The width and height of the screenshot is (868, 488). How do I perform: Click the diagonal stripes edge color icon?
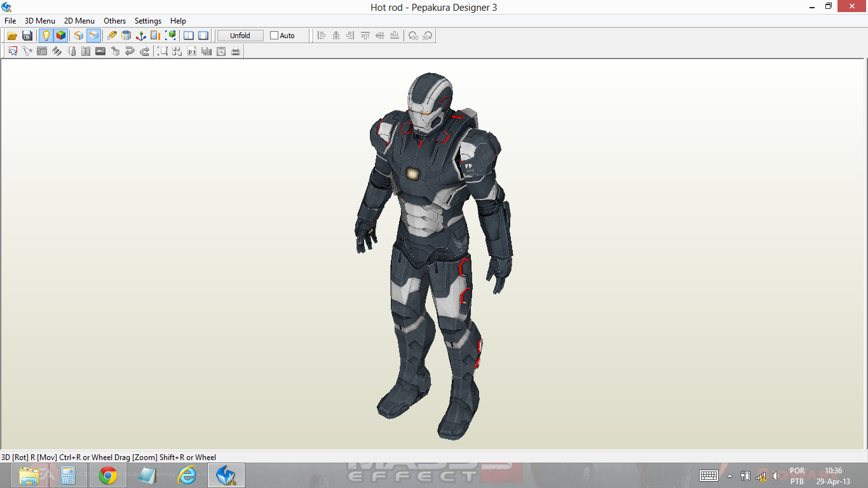click(57, 51)
